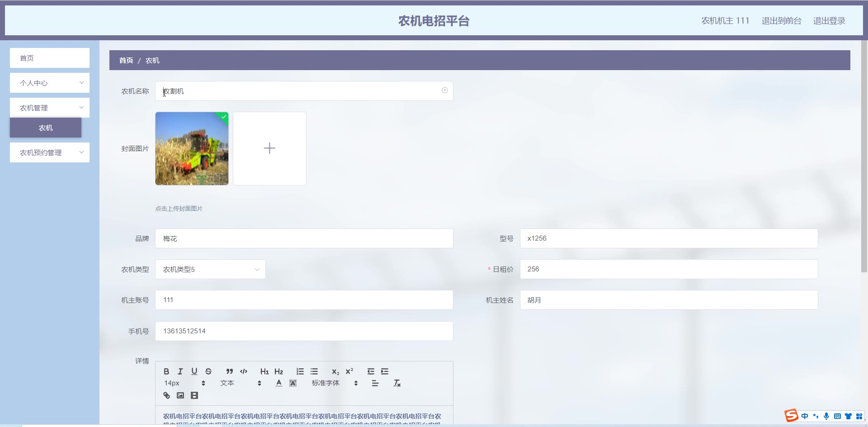Insert an image in the editor
This screenshot has width=868, height=427.
180,395
